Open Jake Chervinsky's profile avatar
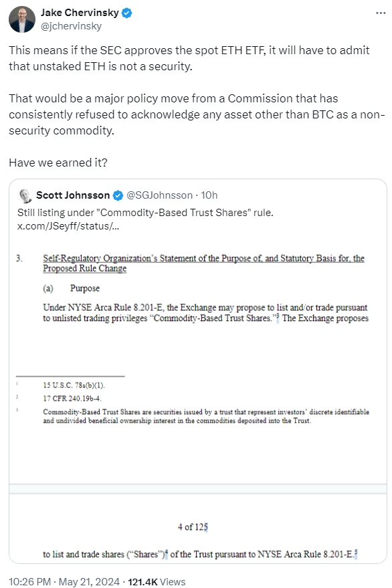This screenshot has width=392, height=588. (x=22, y=19)
